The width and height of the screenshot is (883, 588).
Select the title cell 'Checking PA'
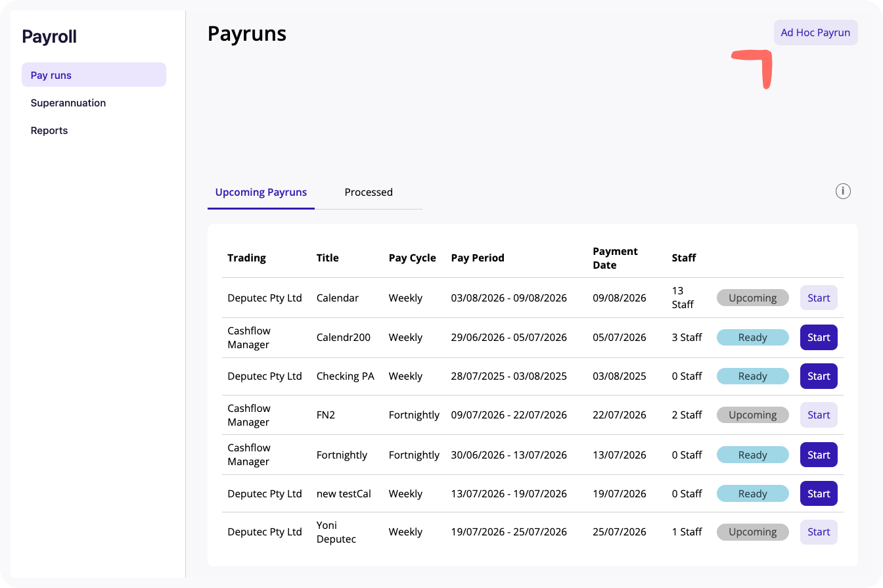pyautogui.click(x=345, y=376)
